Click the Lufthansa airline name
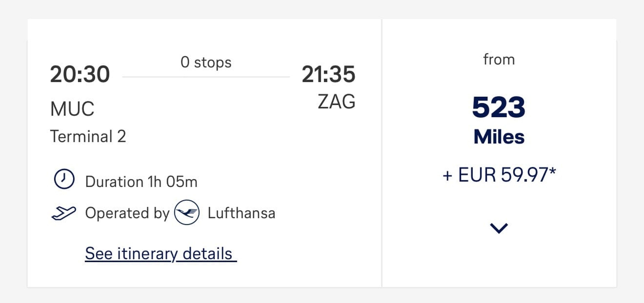This screenshot has height=303, width=644. pyautogui.click(x=241, y=213)
